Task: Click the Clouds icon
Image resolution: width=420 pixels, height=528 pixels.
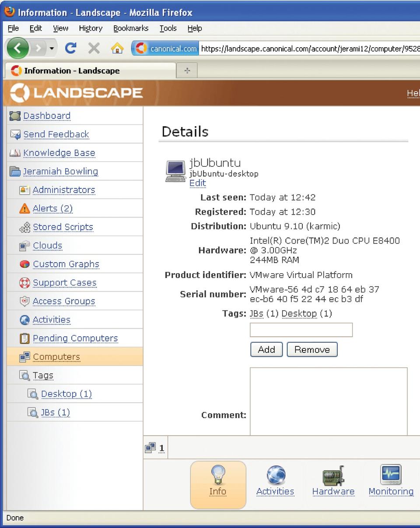Action: [24, 246]
